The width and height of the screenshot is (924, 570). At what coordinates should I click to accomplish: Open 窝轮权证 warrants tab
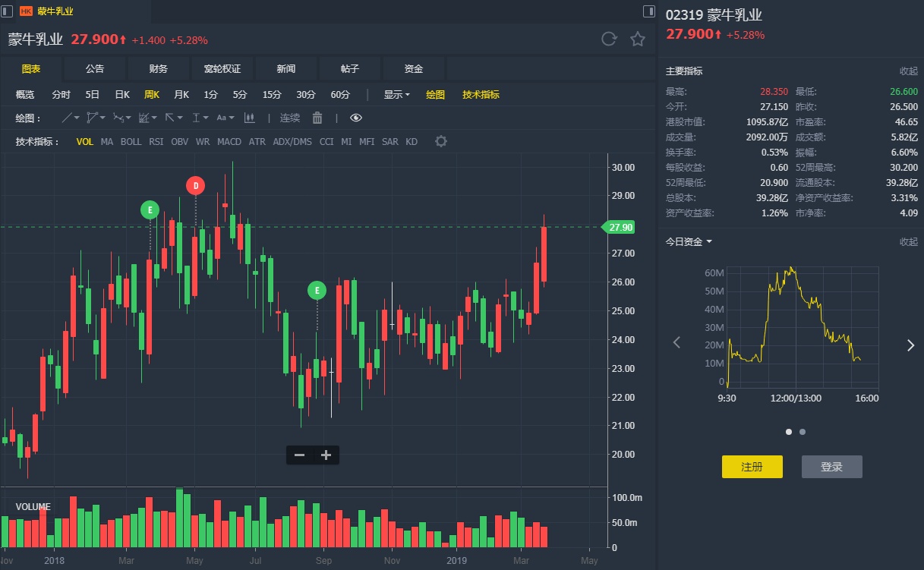click(x=222, y=69)
